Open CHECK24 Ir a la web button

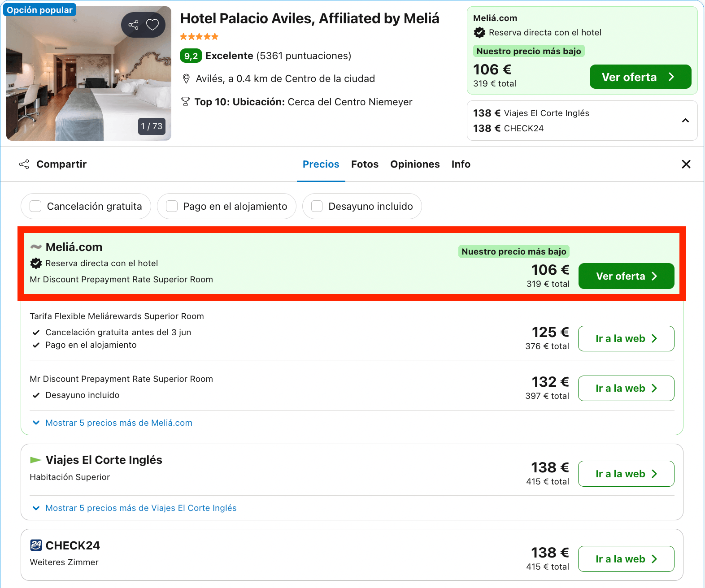pyautogui.click(x=627, y=559)
